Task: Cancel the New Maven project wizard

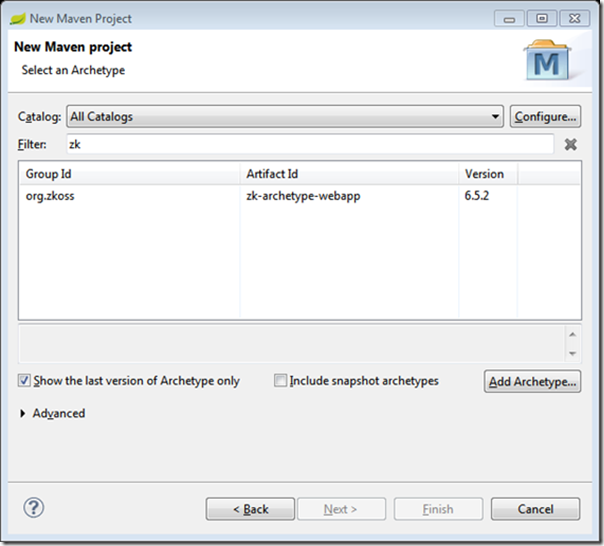Action: point(535,509)
